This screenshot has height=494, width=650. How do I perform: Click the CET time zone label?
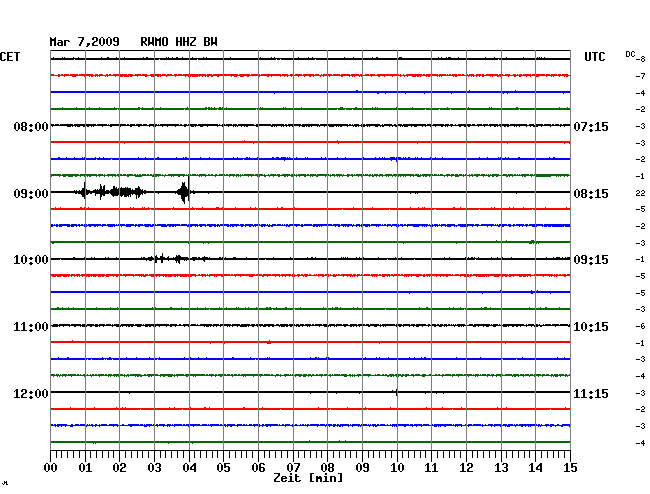pos(10,57)
